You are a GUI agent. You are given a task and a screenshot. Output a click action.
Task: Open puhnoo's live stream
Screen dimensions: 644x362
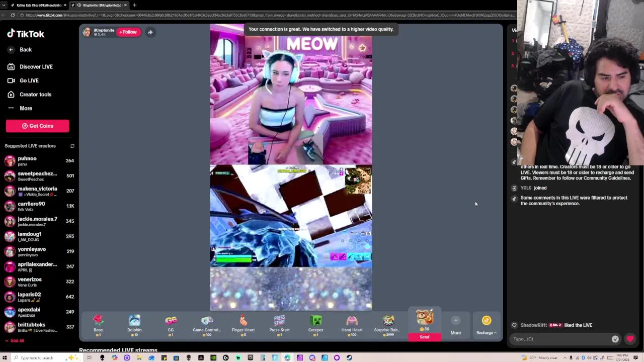click(39, 161)
